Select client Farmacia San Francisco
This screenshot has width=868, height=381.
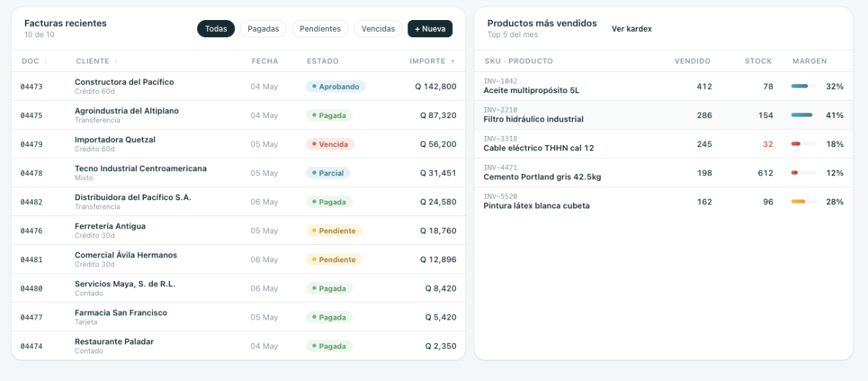pyautogui.click(x=121, y=313)
